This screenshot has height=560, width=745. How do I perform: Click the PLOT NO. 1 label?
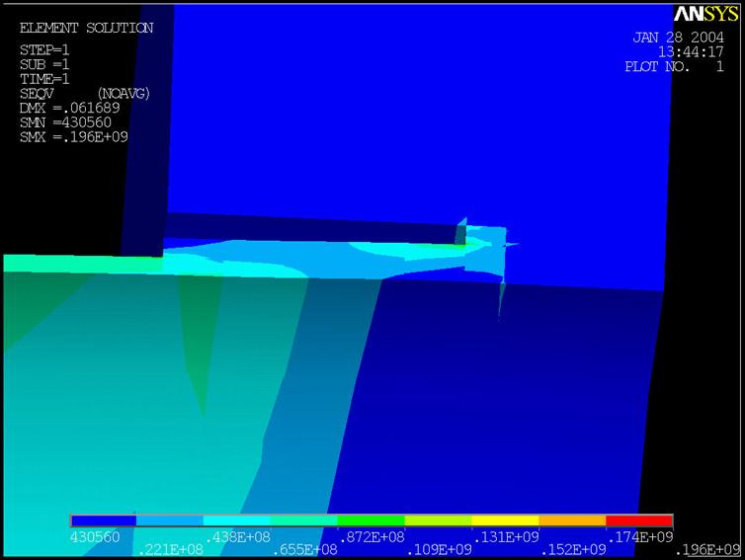(675, 66)
